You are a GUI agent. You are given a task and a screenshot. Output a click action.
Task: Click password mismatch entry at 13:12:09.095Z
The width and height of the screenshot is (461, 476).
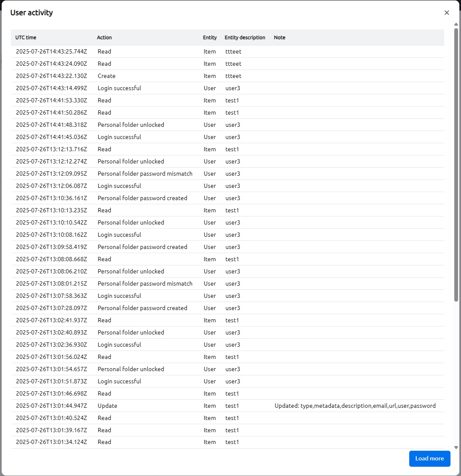pos(145,174)
